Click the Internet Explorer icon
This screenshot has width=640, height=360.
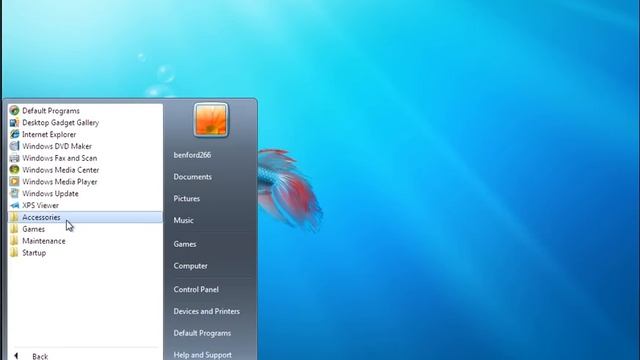[x=15, y=134]
